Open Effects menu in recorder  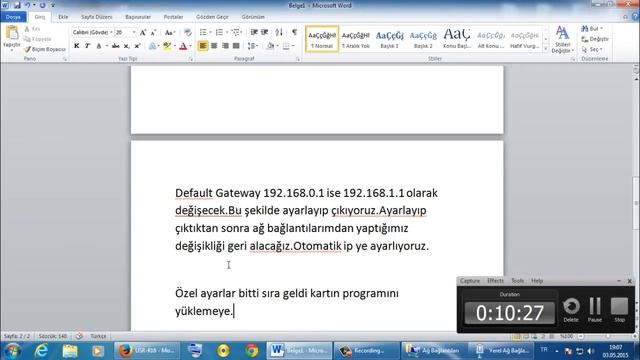pos(495,281)
